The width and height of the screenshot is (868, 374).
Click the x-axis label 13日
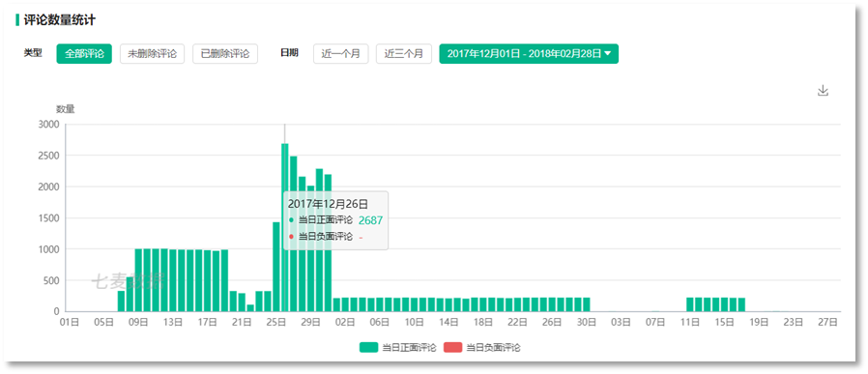173,322
